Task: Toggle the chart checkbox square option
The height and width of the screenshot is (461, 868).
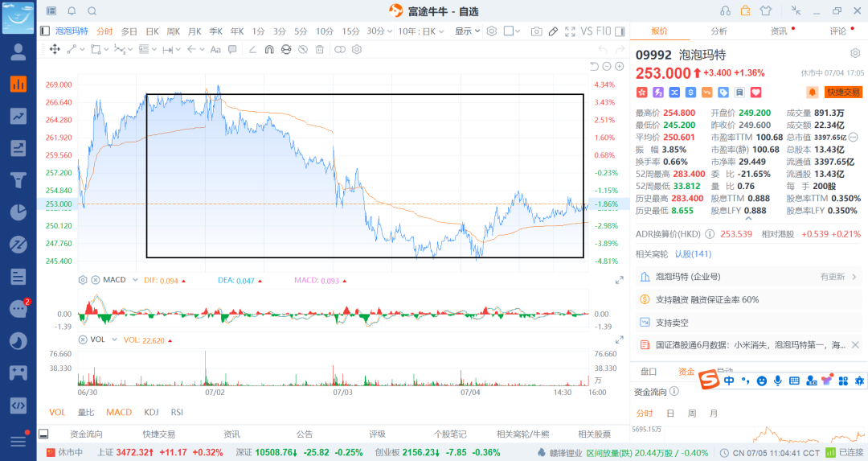Action: coord(508,31)
